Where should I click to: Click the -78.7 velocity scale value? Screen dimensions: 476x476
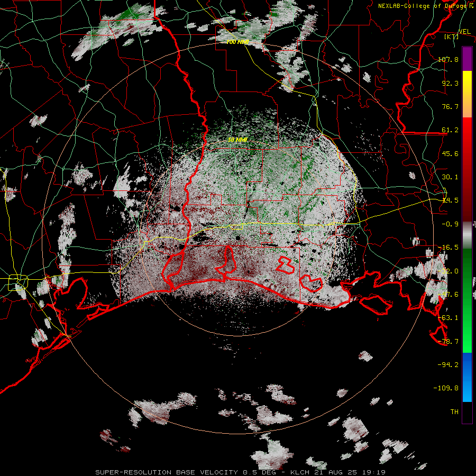448,342
